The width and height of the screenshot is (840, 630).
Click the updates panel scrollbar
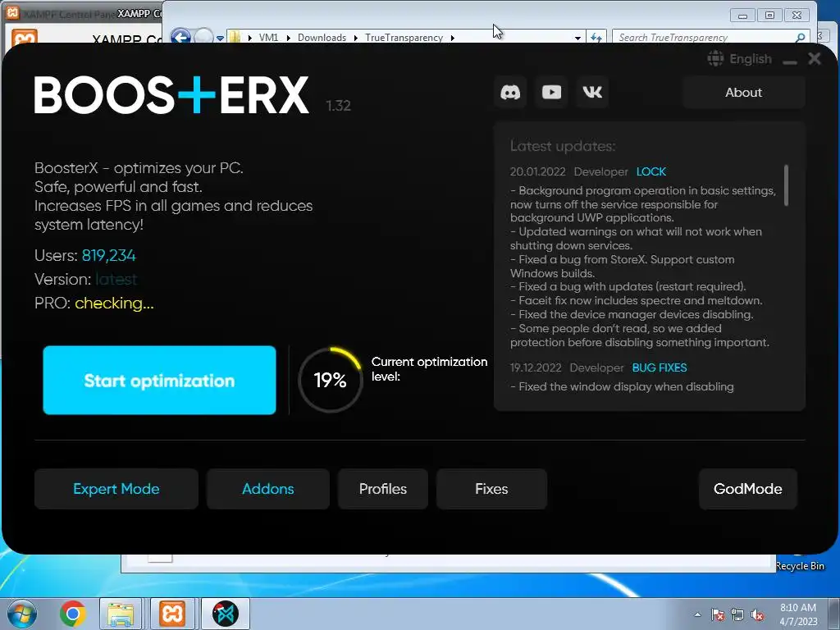click(786, 185)
